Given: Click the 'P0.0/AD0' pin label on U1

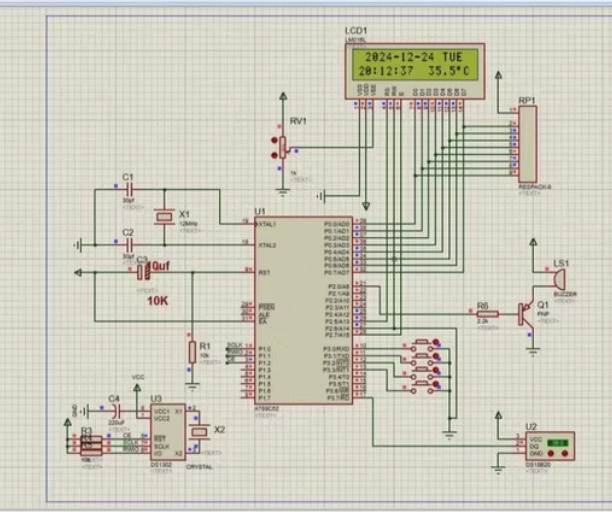Looking at the screenshot, I should click(x=337, y=224).
